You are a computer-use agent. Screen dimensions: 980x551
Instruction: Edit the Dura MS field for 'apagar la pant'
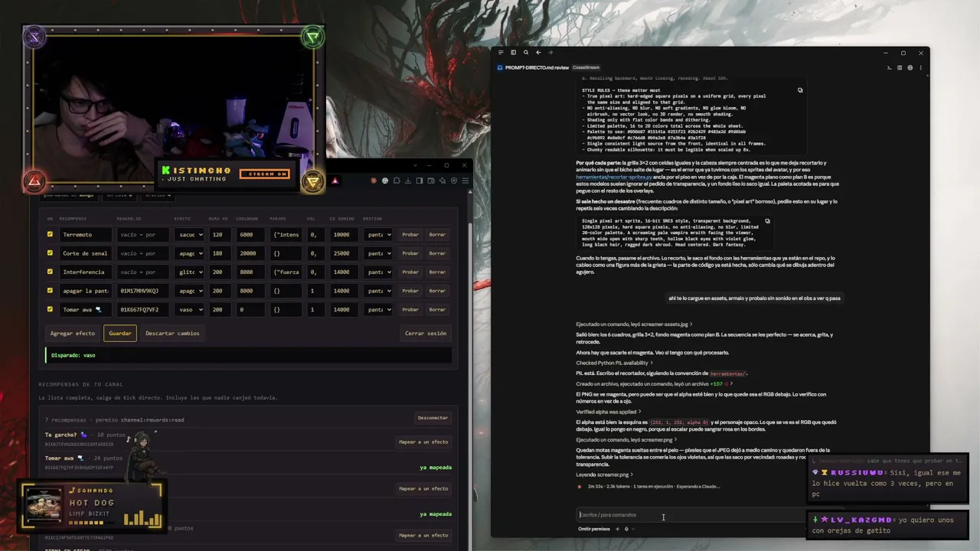(221, 291)
